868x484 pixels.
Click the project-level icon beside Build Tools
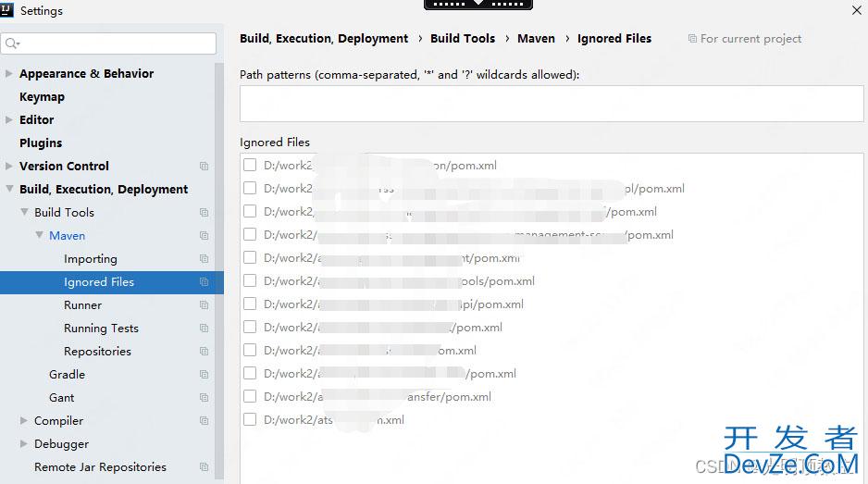tap(204, 213)
